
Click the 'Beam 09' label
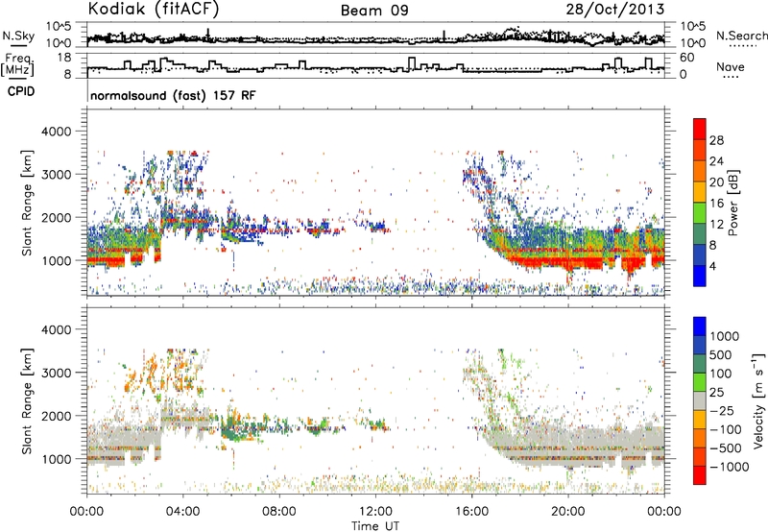(374, 11)
